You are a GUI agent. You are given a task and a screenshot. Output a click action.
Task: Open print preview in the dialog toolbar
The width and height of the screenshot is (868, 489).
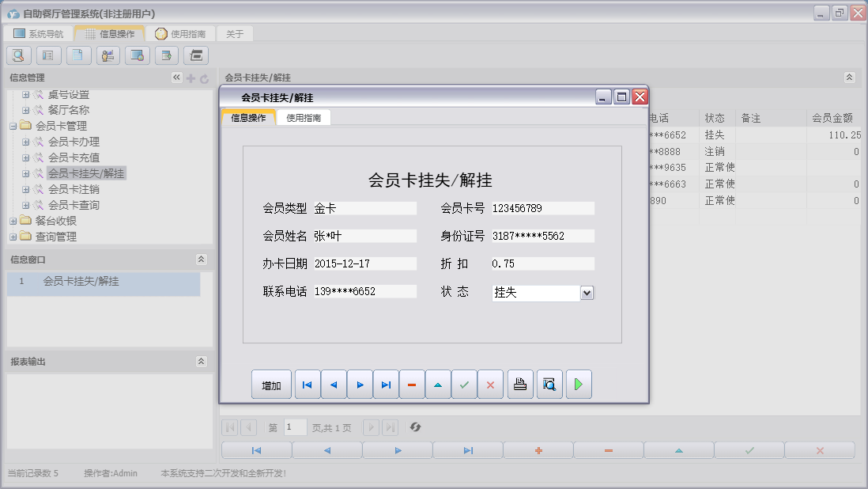549,384
